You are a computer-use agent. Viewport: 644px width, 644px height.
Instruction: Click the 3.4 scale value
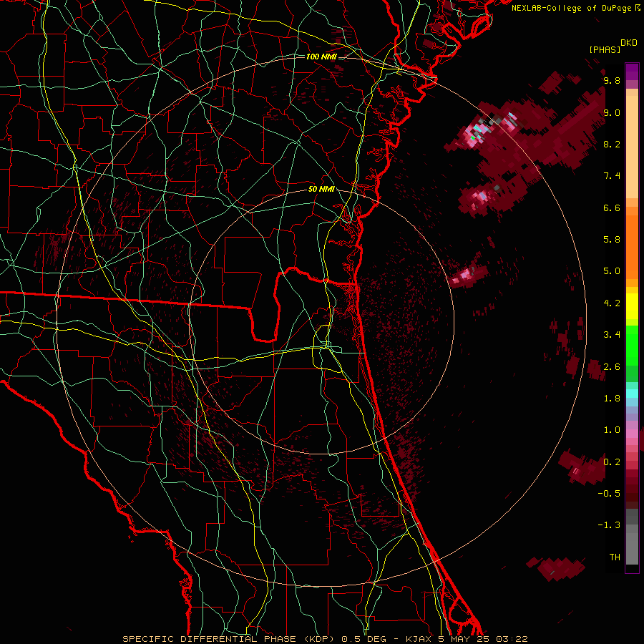click(x=612, y=335)
